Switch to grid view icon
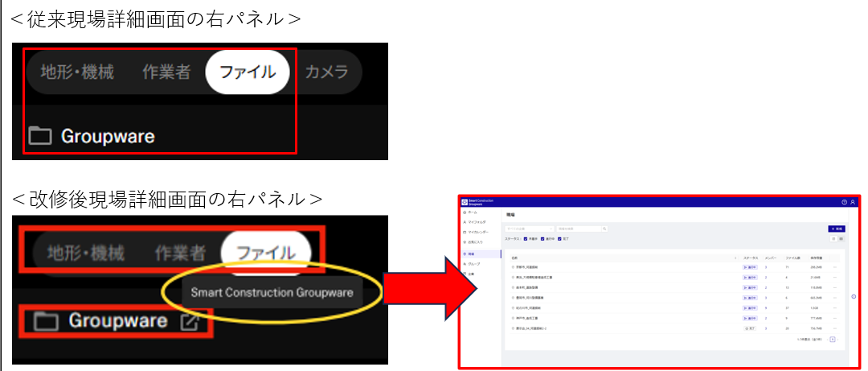The height and width of the screenshot is (371, 868). tap(841, 239)
